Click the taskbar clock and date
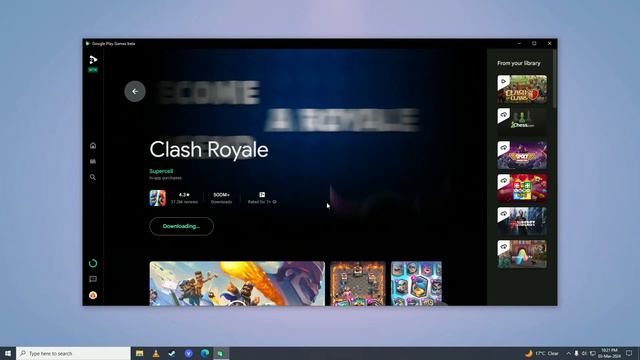Image resolution: width=640 pixels, height=360 pixels. click(609, 353)
